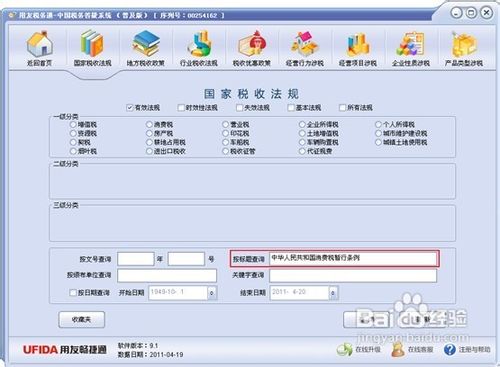Focus the 关键字查询 keyword field
The height and width of the screenshot is (367, 500).
coord(353,275)
